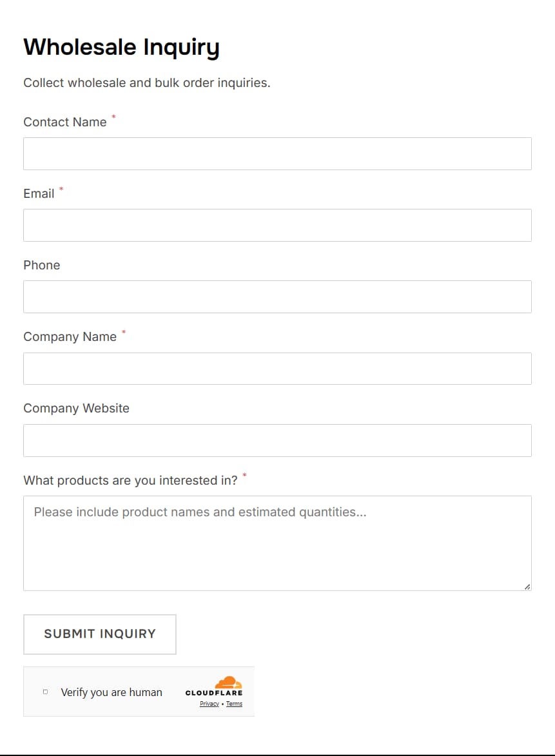555x756 pixels.
Task: Click the wholesale inquiries description text
Action: [x=146, y=82]
